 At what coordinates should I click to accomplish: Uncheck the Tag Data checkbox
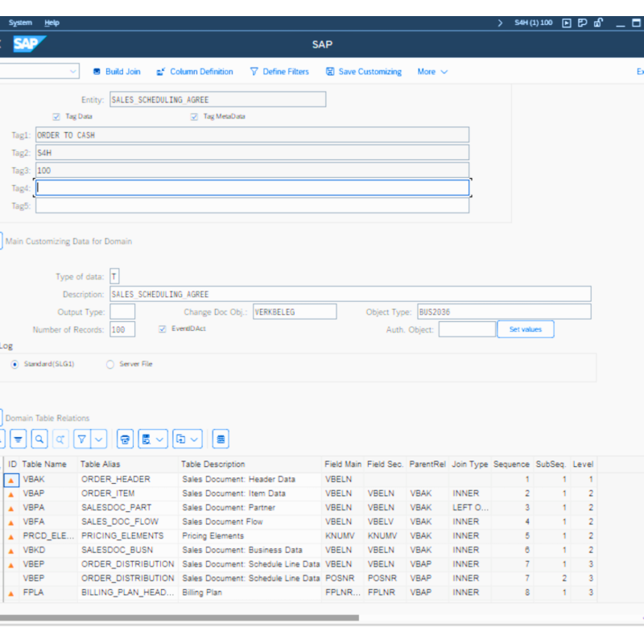click(56, 116)
